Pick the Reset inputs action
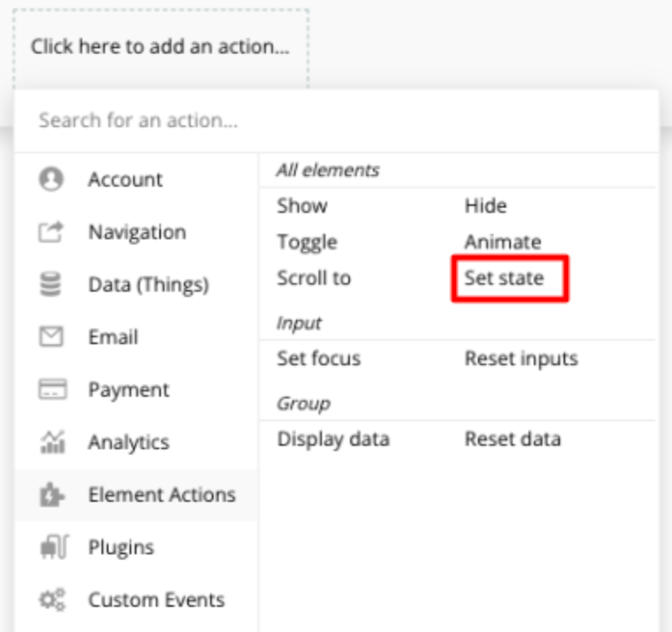Screen dimensions: 672x632 click(x=521, y=359)
